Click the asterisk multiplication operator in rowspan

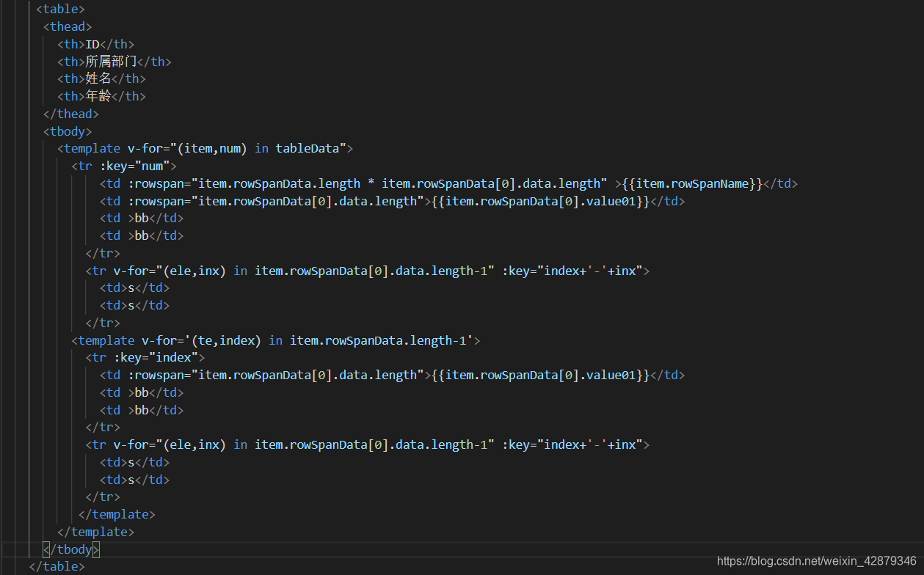(x=371, y=183)
